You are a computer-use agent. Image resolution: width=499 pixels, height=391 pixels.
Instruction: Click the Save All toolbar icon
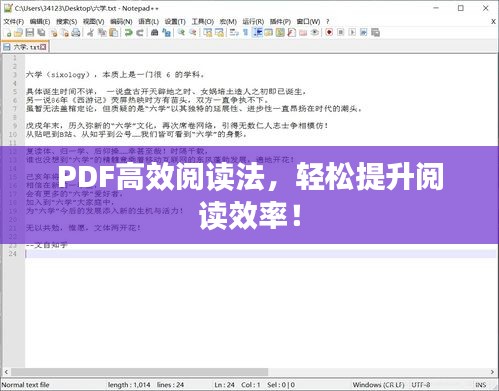pos(41,33)
